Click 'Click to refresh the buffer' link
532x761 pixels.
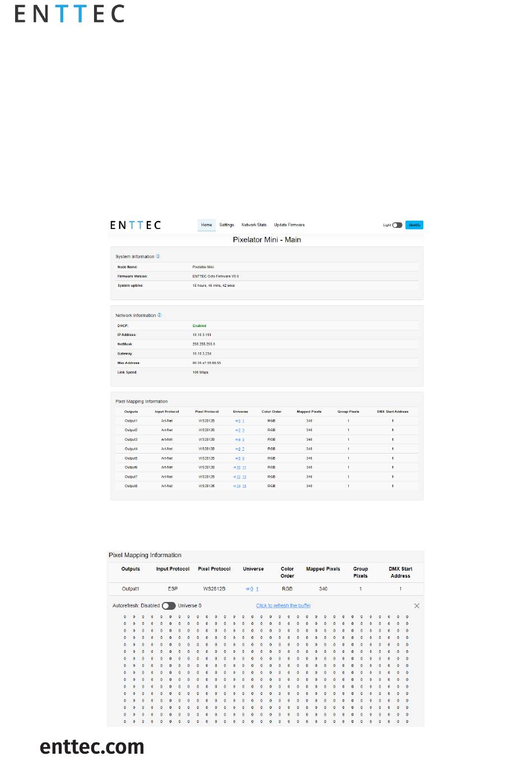pyautogui.click(x=283, y=605)
